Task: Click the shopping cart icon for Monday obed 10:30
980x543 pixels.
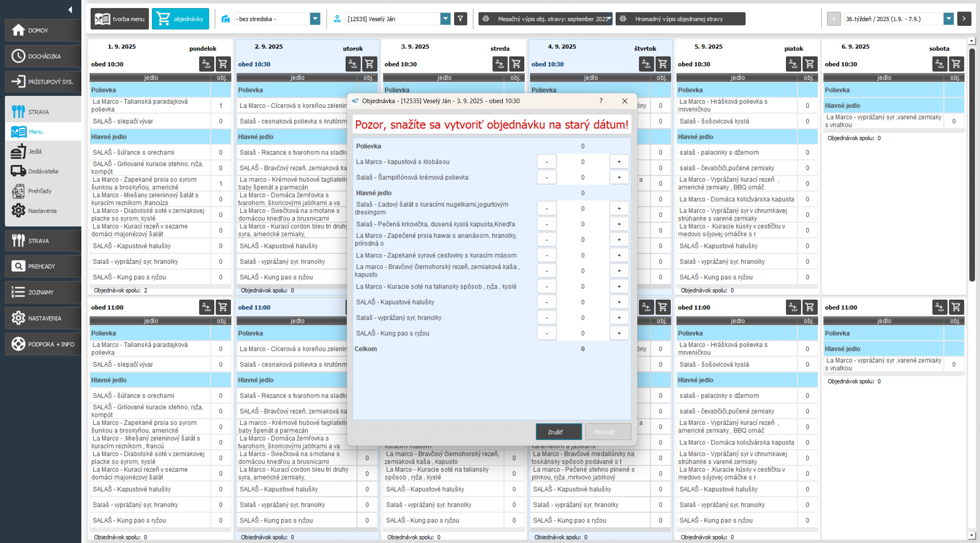Action: [223, 64]
